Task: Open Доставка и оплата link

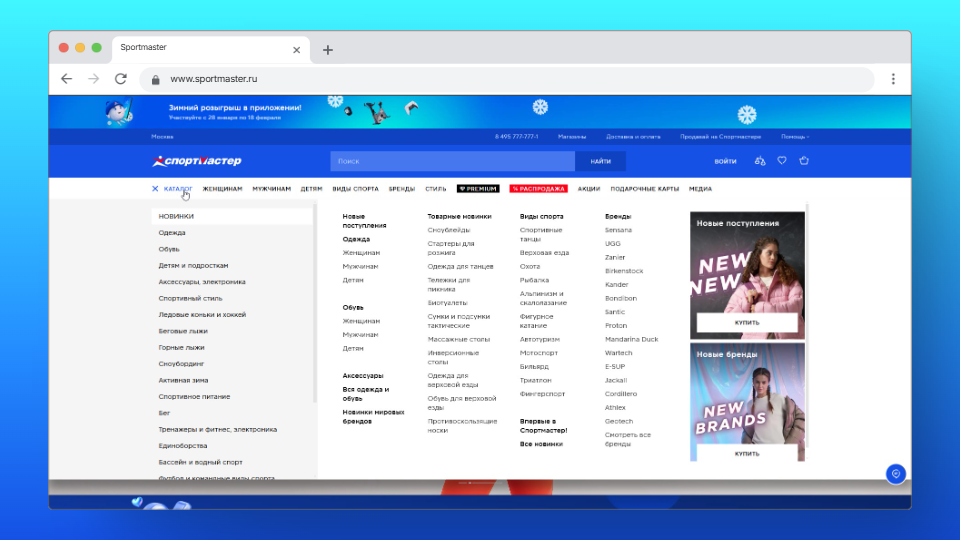Action: pos(633,137)
